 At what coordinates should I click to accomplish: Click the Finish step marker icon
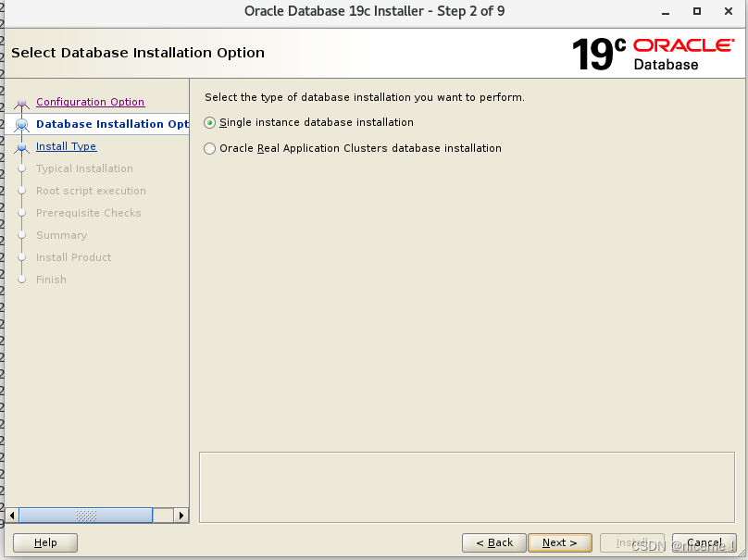(x=21, y=280)
